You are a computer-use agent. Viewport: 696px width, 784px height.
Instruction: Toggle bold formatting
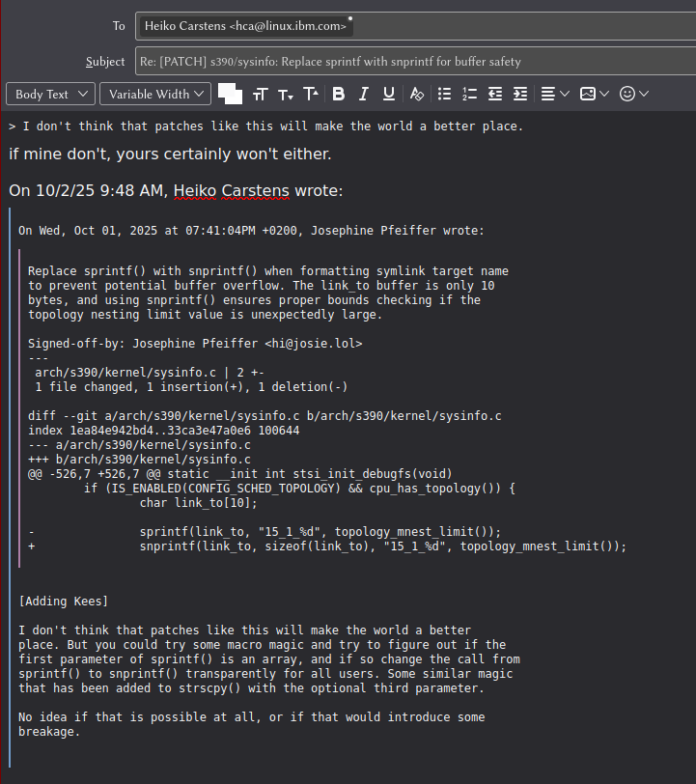click(x=338, y=94)
